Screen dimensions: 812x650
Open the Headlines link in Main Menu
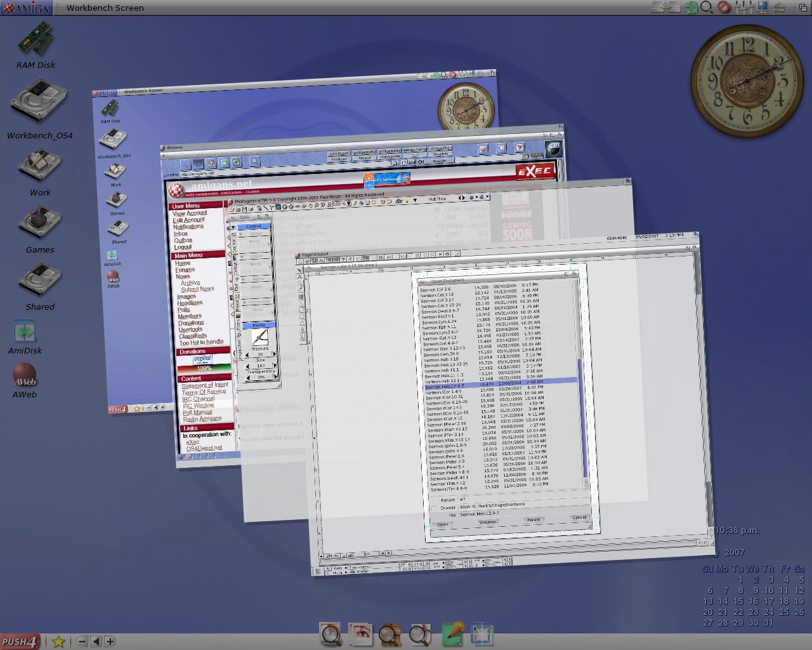click(x=190, y=303)
